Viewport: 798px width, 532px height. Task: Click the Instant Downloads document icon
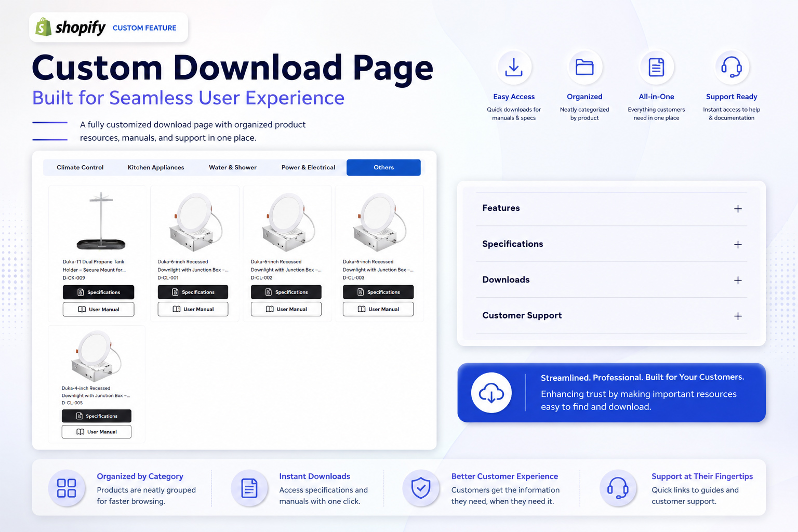[x=249, y=488]
